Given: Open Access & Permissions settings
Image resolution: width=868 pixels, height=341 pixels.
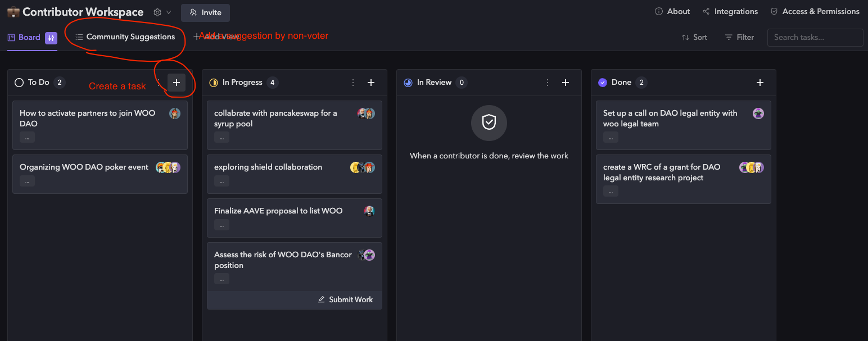Looking at the screenshot, I should (x=815, y=11).
